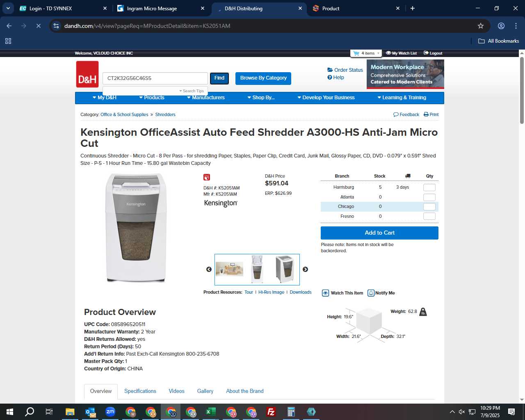
Task: Select About the Brand tab
Action: pyautogui.click(x=245, y=391)
